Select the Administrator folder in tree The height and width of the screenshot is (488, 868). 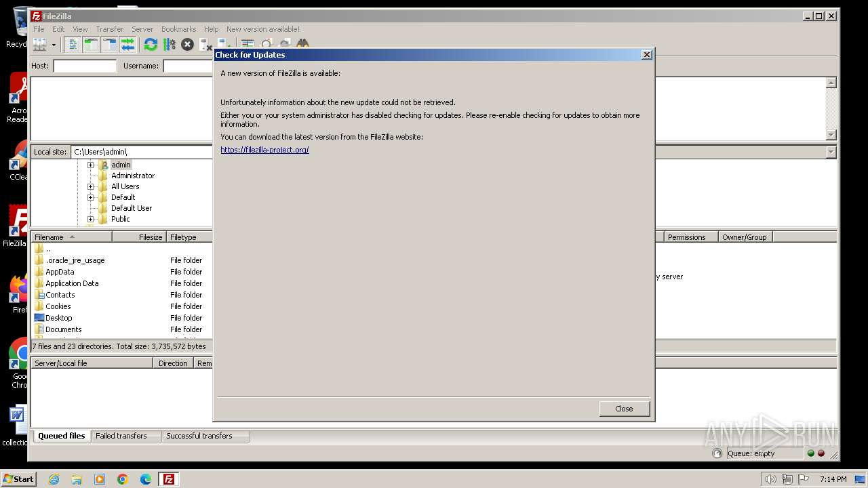[x=132, y=176]
